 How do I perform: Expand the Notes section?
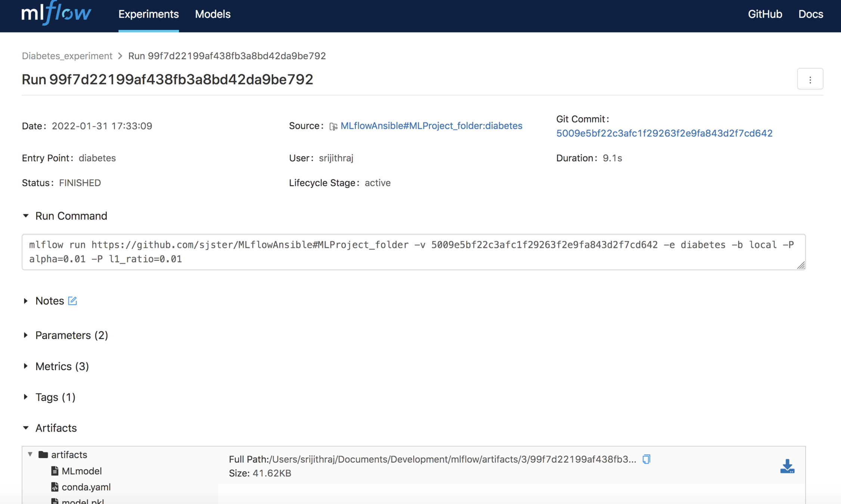coord(26,301)
